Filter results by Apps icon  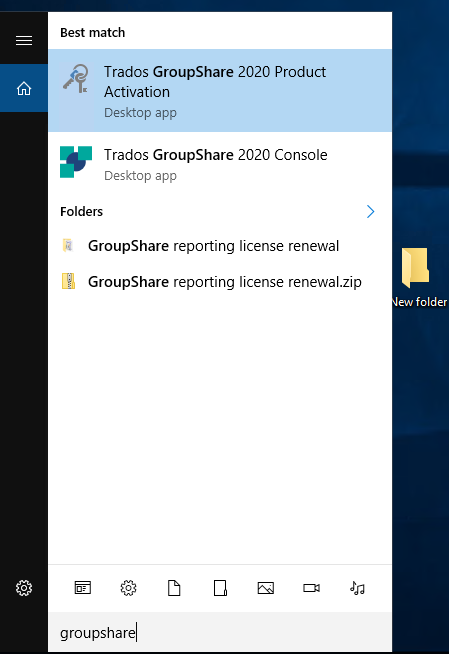83,588
